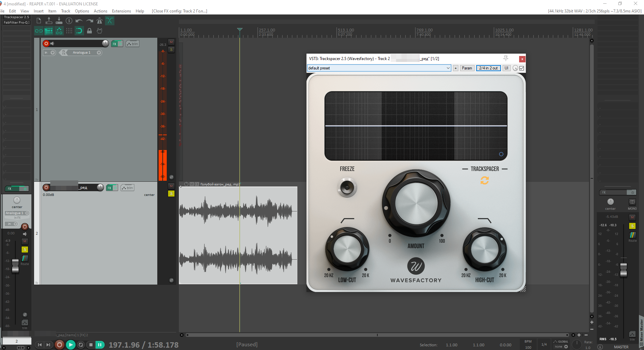
Task: Mute track 1 in track panel
Action: 171,42
